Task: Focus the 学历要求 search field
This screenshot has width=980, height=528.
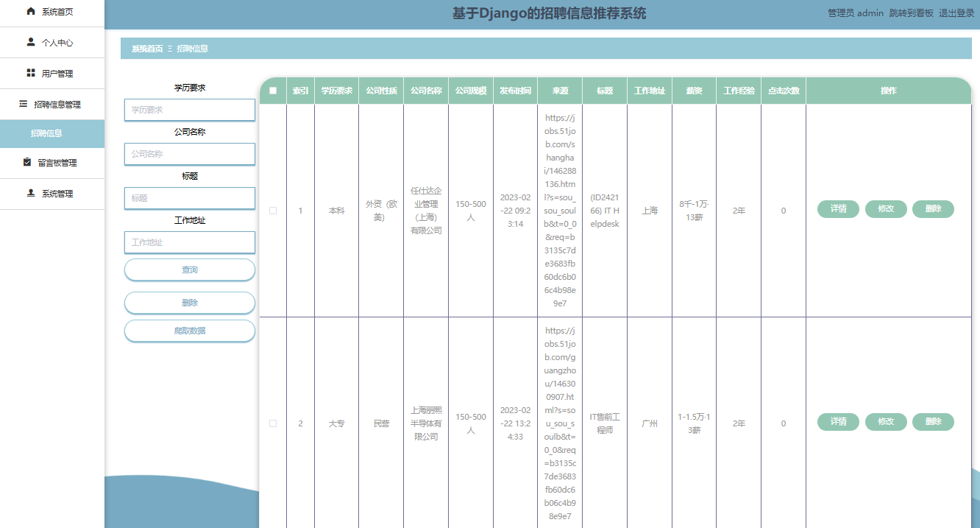Action: 190,110
